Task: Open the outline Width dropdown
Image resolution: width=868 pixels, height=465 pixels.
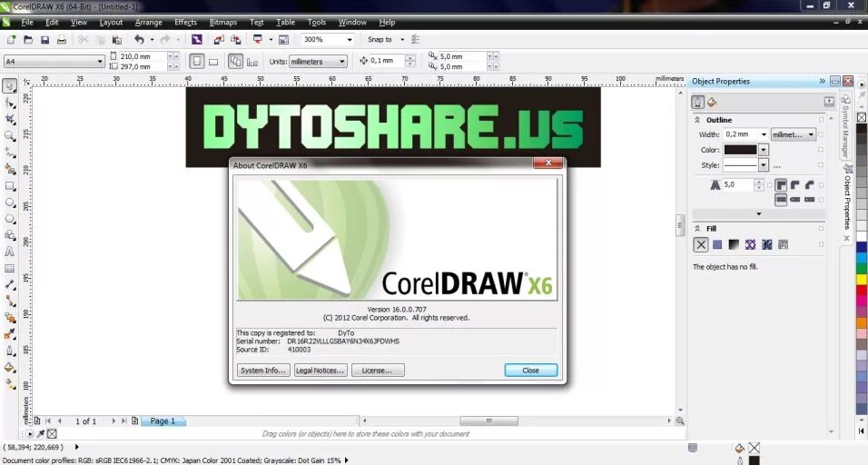Action: [764, 134]
